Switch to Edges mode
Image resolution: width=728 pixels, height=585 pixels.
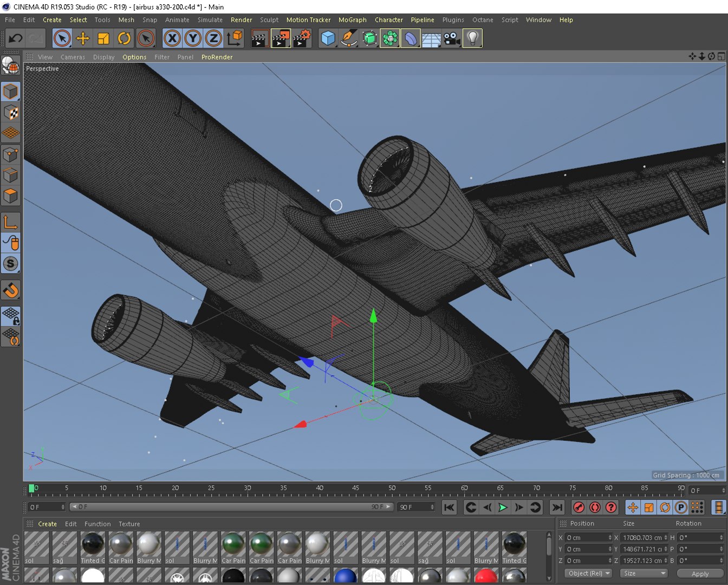pyautogui.click(x=11, y=176)
